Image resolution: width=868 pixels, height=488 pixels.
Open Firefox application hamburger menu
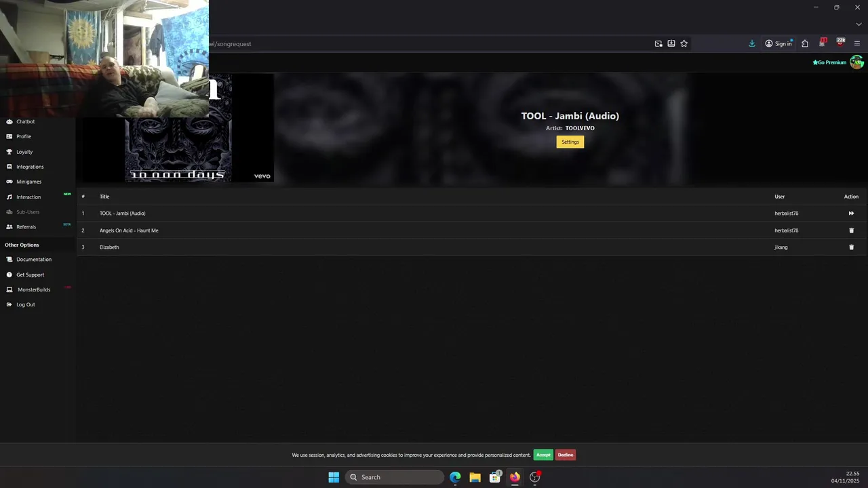[857, 43]
